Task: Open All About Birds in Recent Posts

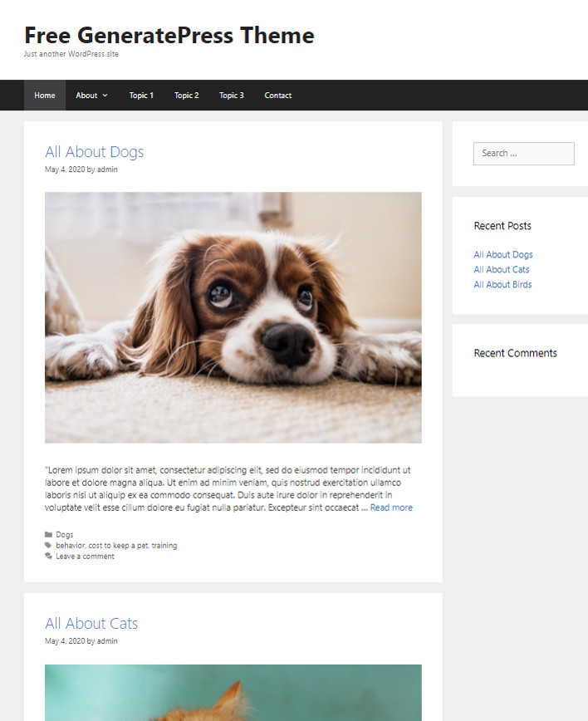Action: point(502,285)
